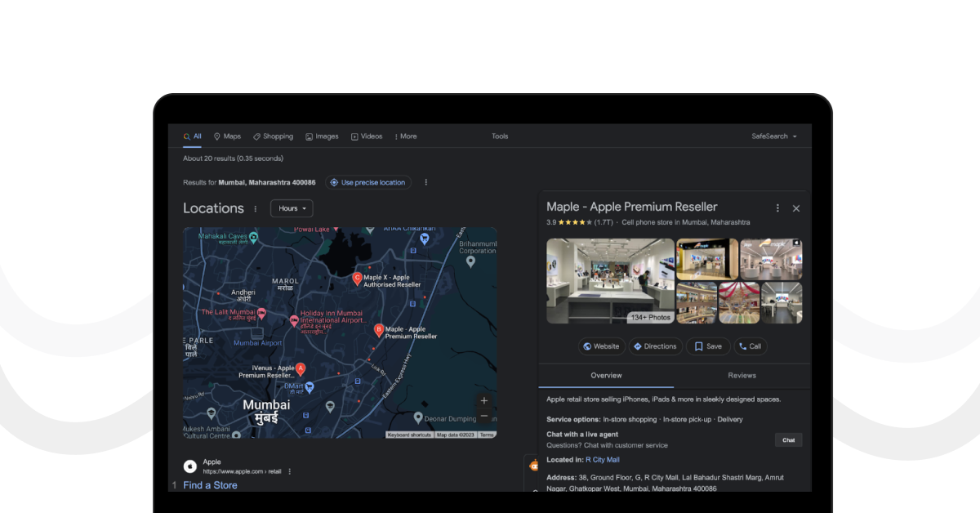Image resolution: width=980 pixels, height=513 pixels.
Task: Click map pin A for iVenus reseller
Action: [301, 369]
